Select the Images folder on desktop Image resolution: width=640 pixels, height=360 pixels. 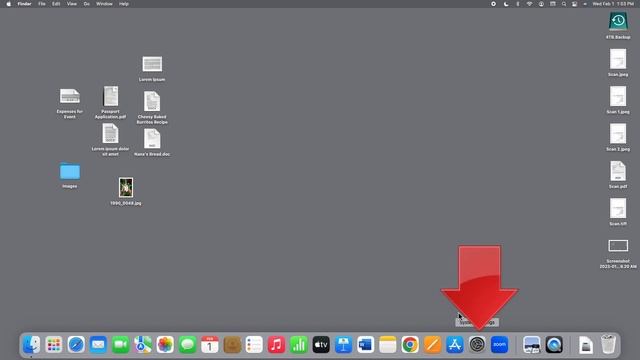pos(70,171)
